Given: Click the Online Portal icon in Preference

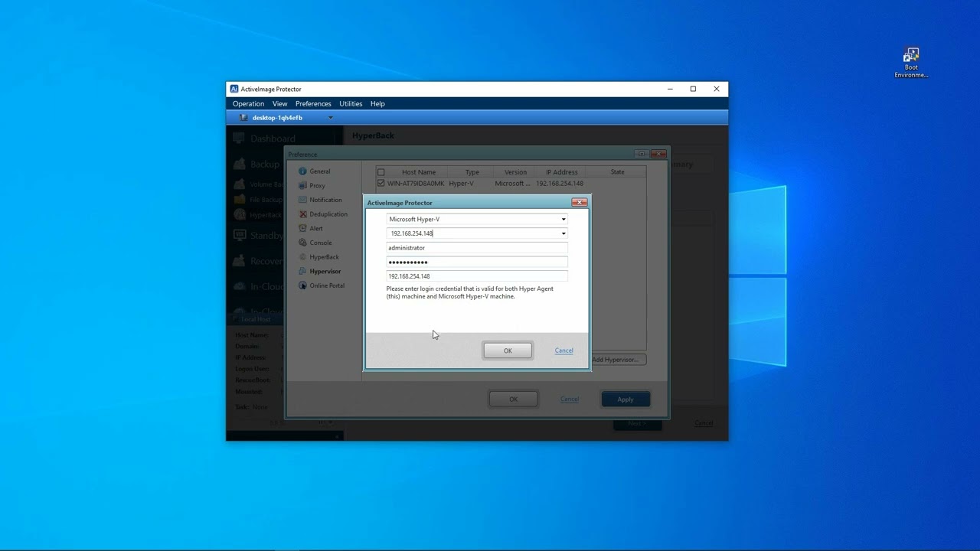Looking at the screenshot, I should coord(302,285).
